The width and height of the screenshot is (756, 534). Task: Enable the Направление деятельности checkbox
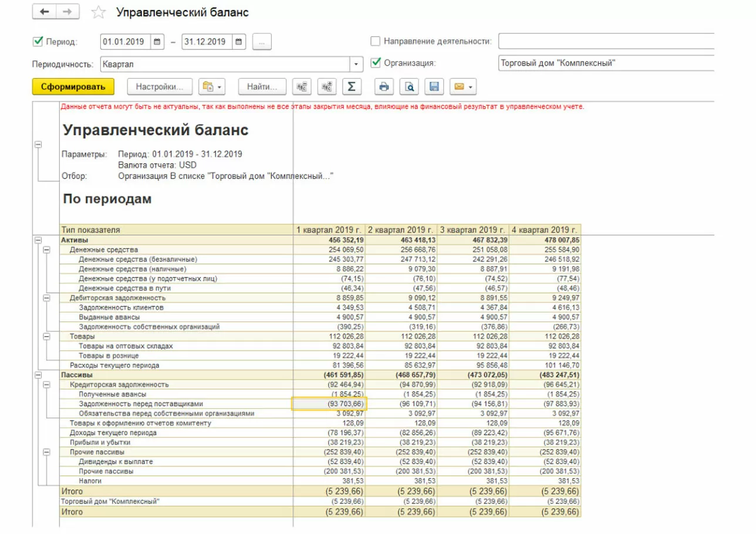[x=376, y=42]
